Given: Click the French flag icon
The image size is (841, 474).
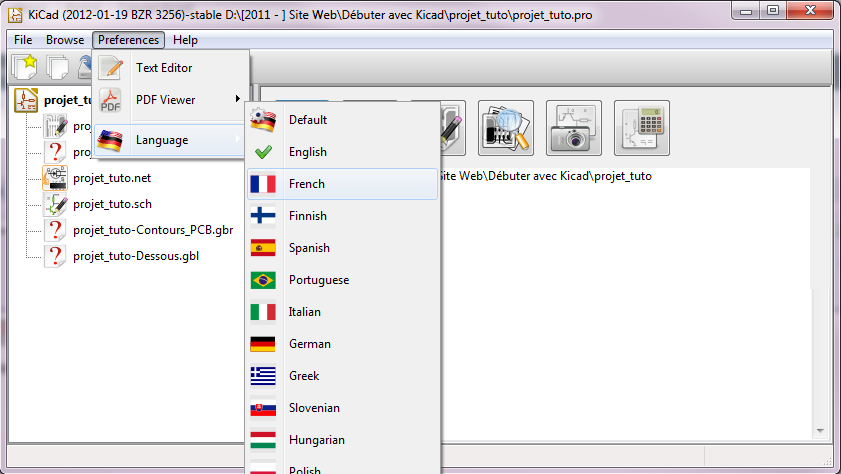Looking at the screenshot, I should point(263,184).
